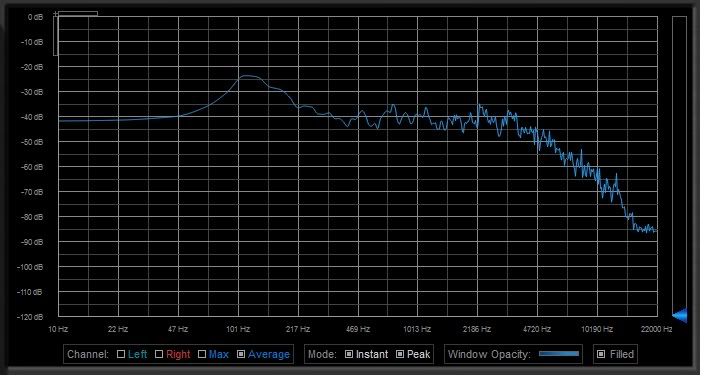Click the 0 dB axis label
The image size is (705, 384).
click(36, 17)
